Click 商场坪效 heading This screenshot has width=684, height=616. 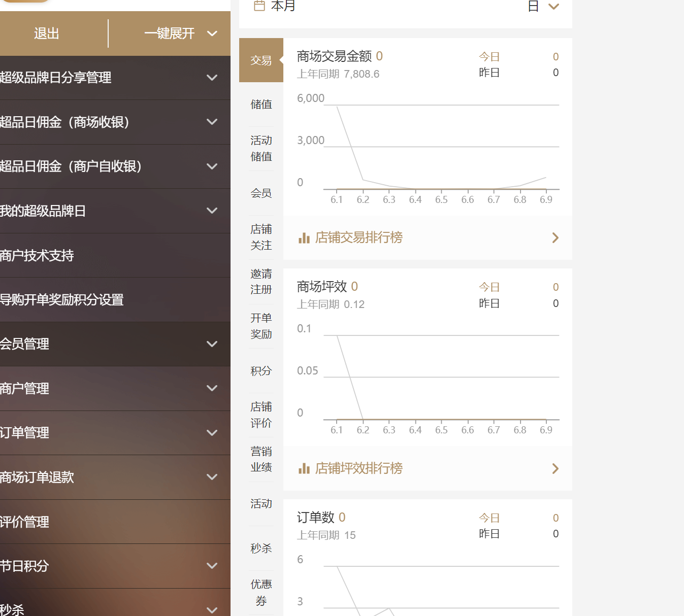pos(322,287)
